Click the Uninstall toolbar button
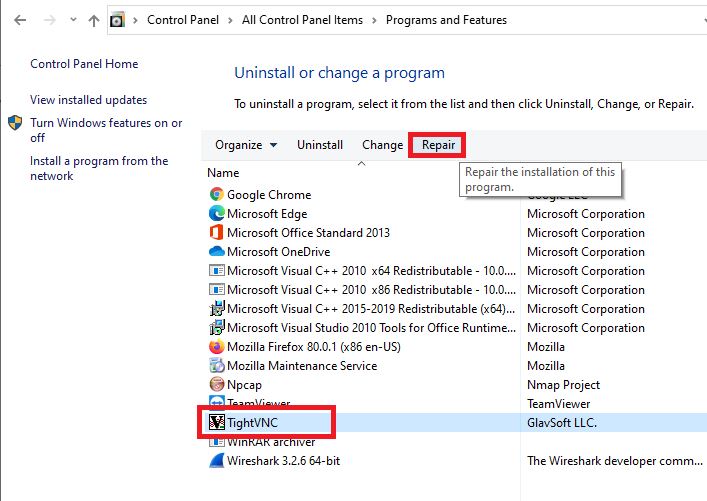 click(x=320, y=145)
